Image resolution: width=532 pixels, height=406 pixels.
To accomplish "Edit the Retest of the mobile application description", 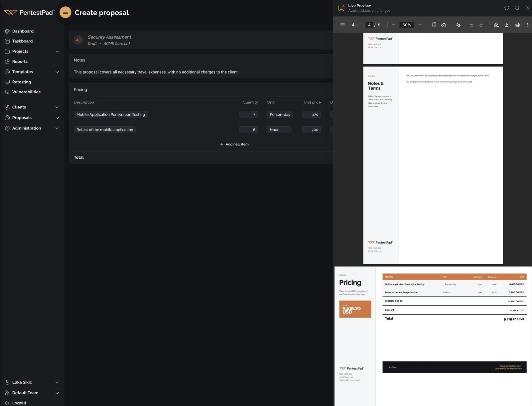I will click(105, 130).
